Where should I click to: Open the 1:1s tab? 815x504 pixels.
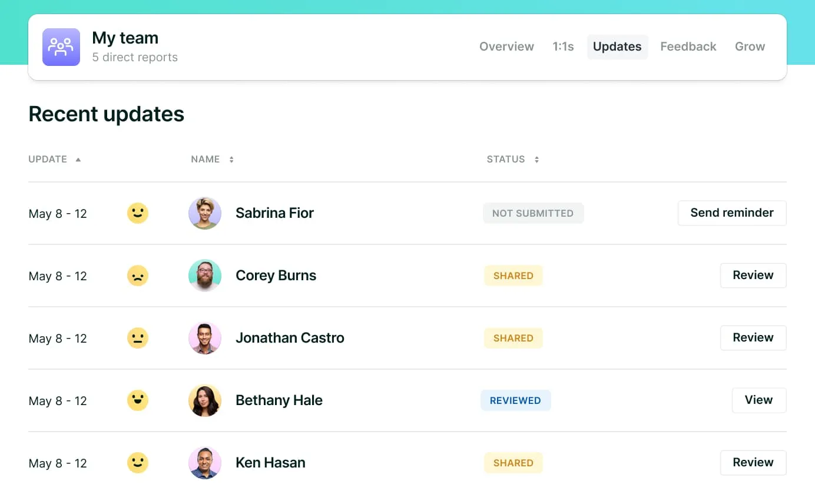coord(563,47)
